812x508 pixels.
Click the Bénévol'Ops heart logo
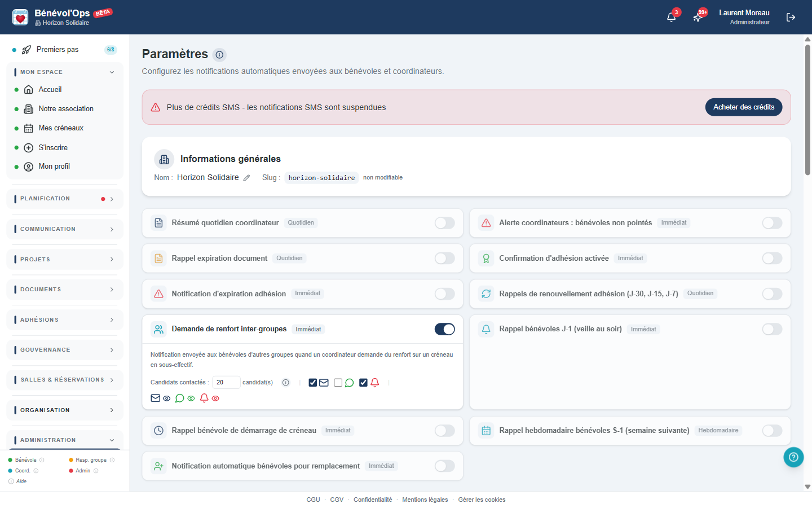[20, 17]
